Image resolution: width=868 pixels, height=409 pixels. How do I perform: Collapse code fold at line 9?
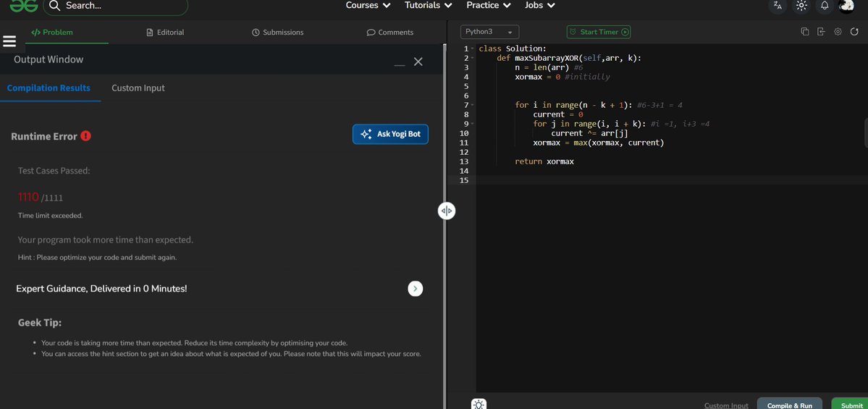point(472,124)
